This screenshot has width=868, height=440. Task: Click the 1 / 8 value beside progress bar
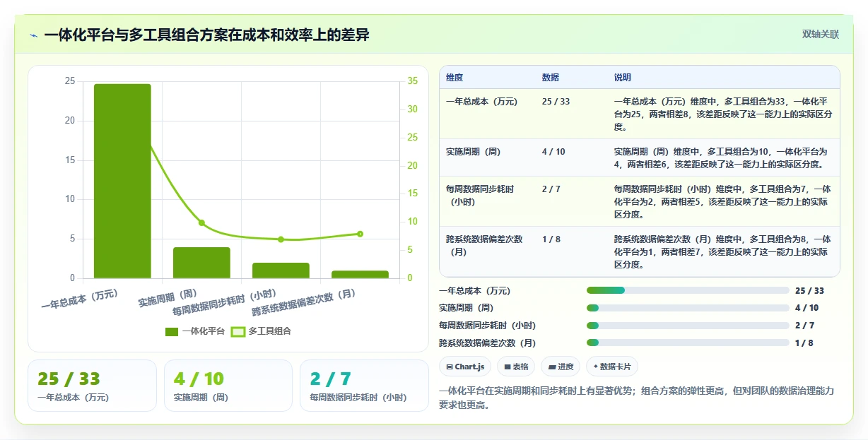point(804,343)
